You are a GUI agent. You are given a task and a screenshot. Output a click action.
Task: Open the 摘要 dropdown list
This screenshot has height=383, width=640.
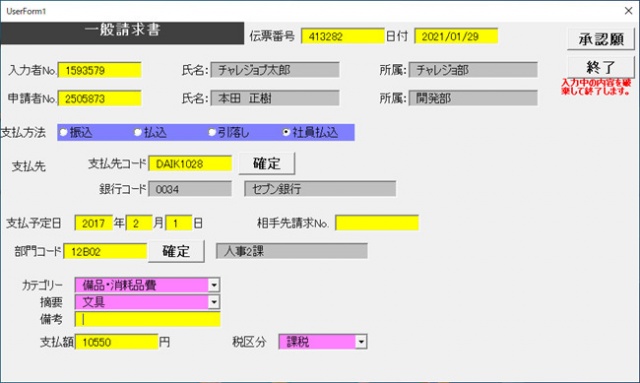click(x=214, y=302)
